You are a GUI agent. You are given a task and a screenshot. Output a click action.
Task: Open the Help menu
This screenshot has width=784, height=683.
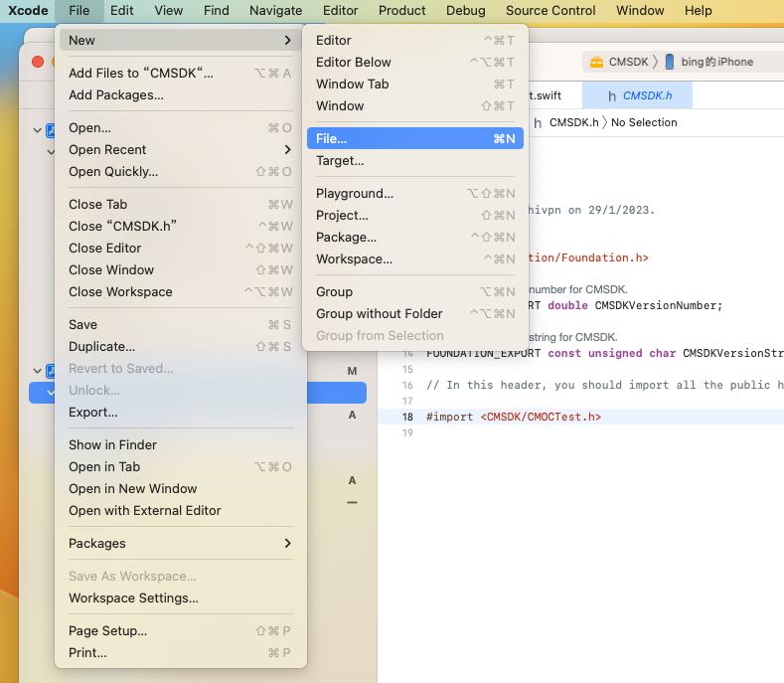click(x=698, y=11)
